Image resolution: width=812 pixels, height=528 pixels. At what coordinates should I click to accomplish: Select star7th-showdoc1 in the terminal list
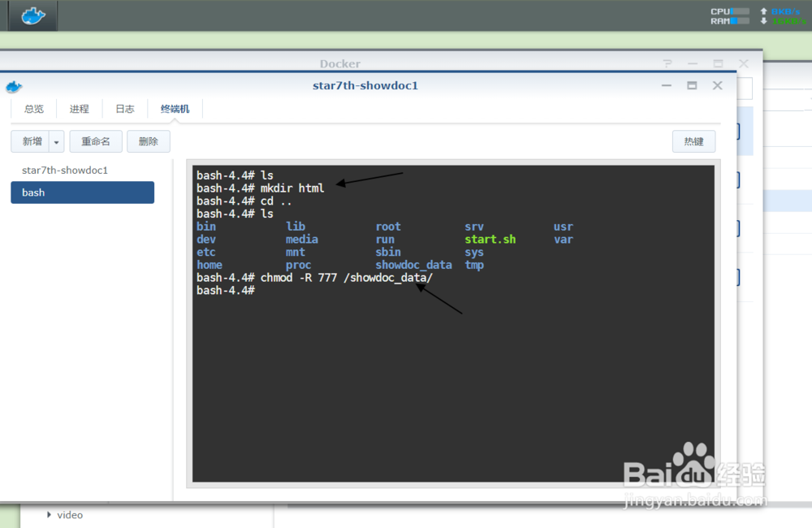[65, 170]
